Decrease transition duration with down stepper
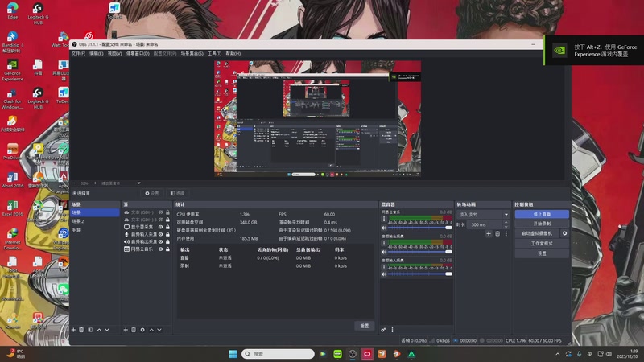Screen dimensions: 644x362 click(x=506, y=227)
